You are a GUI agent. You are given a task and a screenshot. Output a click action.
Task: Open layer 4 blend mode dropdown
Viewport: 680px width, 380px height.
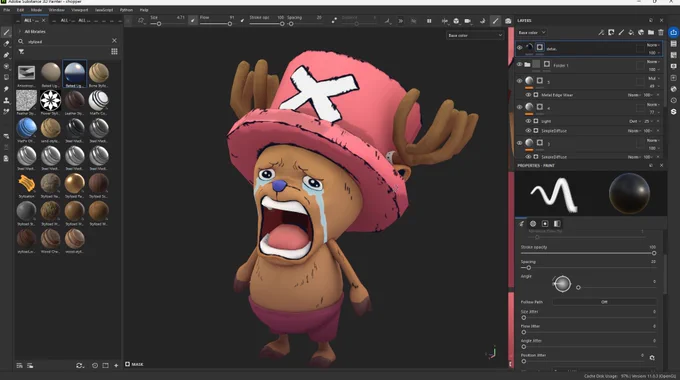tap(654, 105)
